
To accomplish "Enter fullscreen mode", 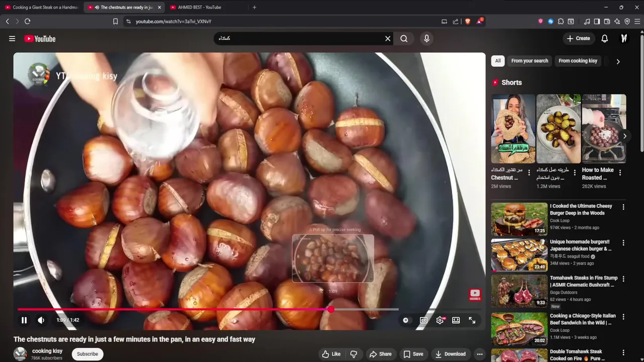I will coord(472,320).
